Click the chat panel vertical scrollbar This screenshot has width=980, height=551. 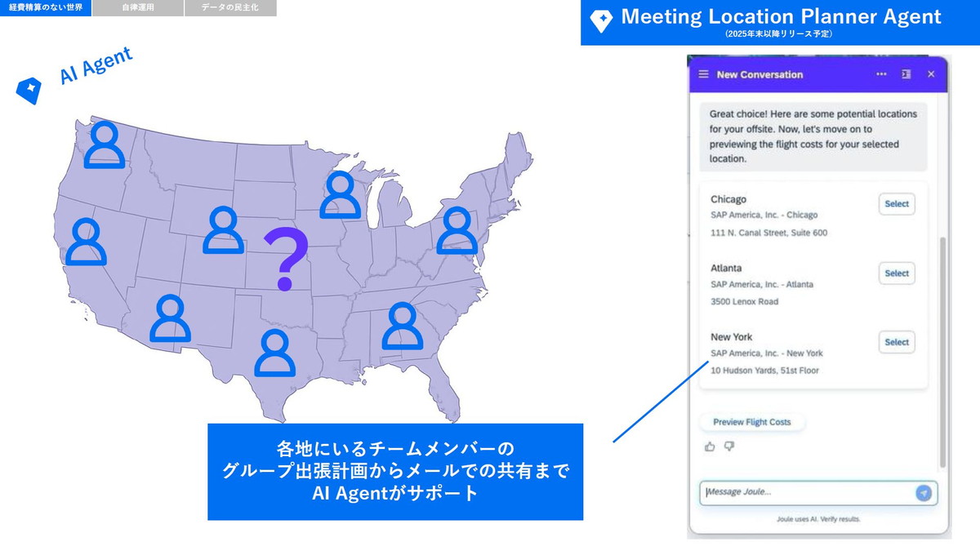coord(944,351)
